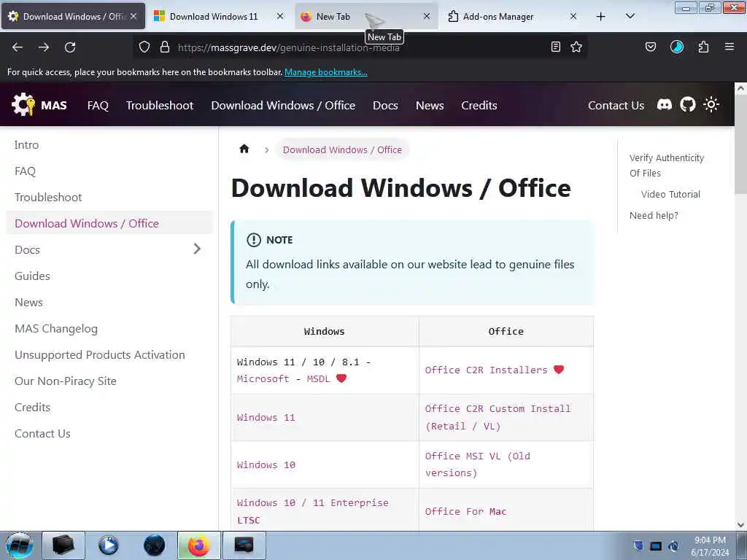The image size is (747, 560).
Task: Open the Windows Start button
Action: pos(20,545)
